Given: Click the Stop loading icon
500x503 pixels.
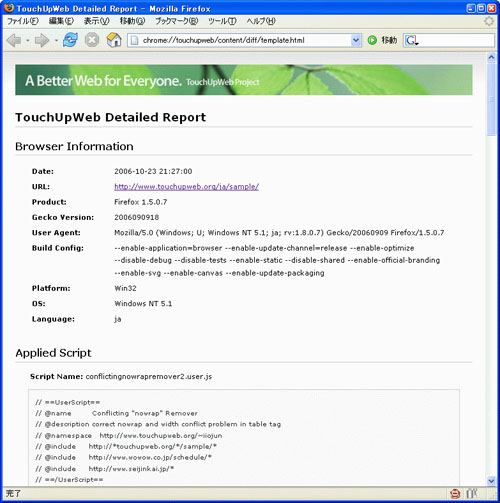Looking at the screenshot, I should [x=92, y=40].
